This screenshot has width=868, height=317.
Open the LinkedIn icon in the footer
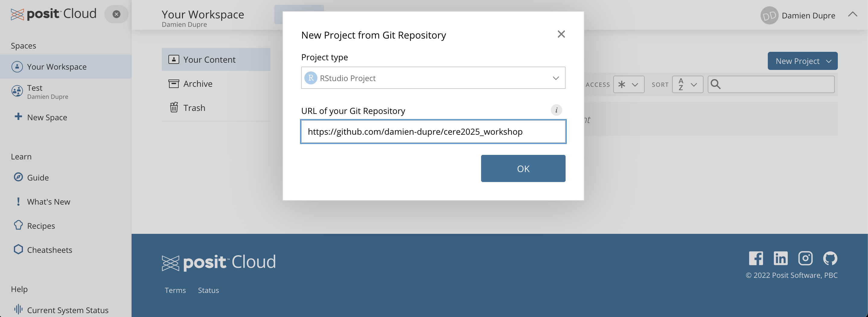pos(780,259)
